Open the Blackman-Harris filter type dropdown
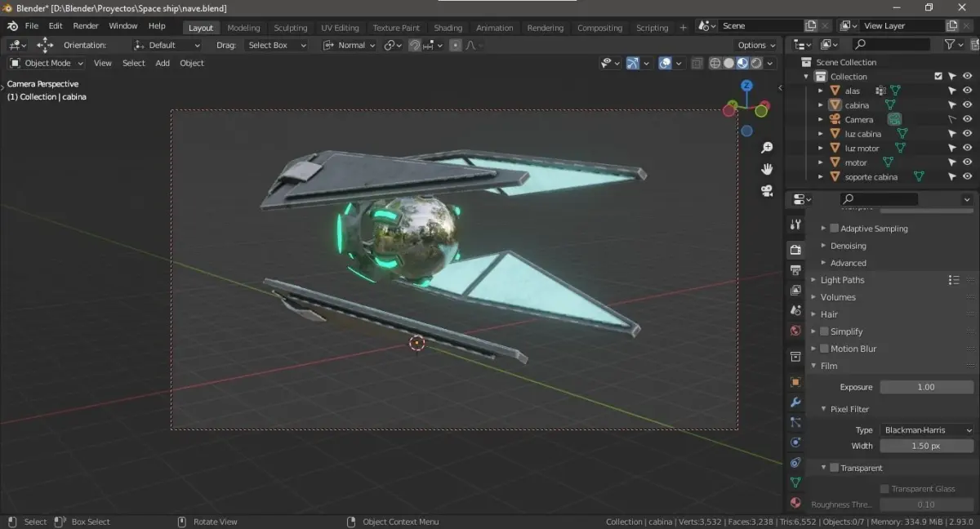This screenshot has width=980, height=529. (927, 429)
